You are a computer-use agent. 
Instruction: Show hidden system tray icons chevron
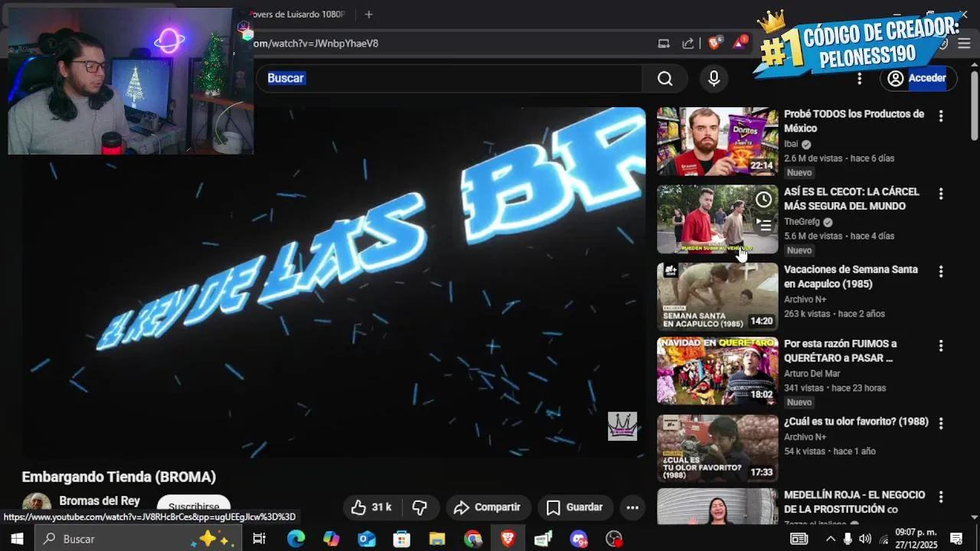[830, 539]
